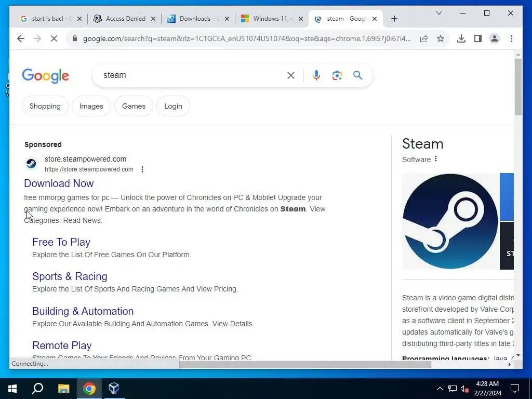Show hidden tray icons with the chevron

pos(440,389)
